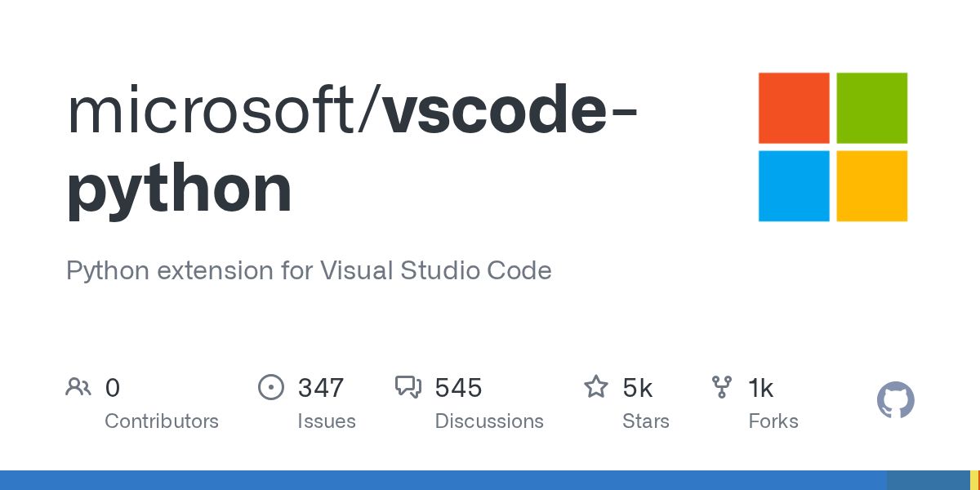Select the Stars label
980x490 pixels.
coord(645,421)
